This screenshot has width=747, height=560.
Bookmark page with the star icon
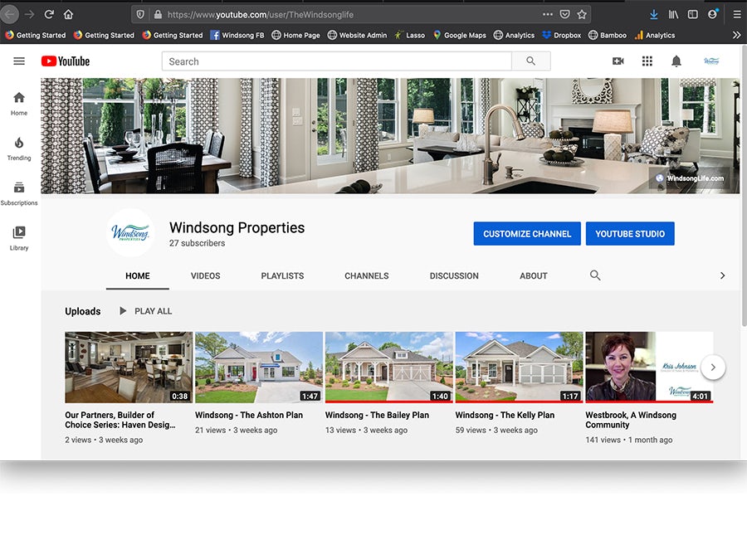click(582, 14)
